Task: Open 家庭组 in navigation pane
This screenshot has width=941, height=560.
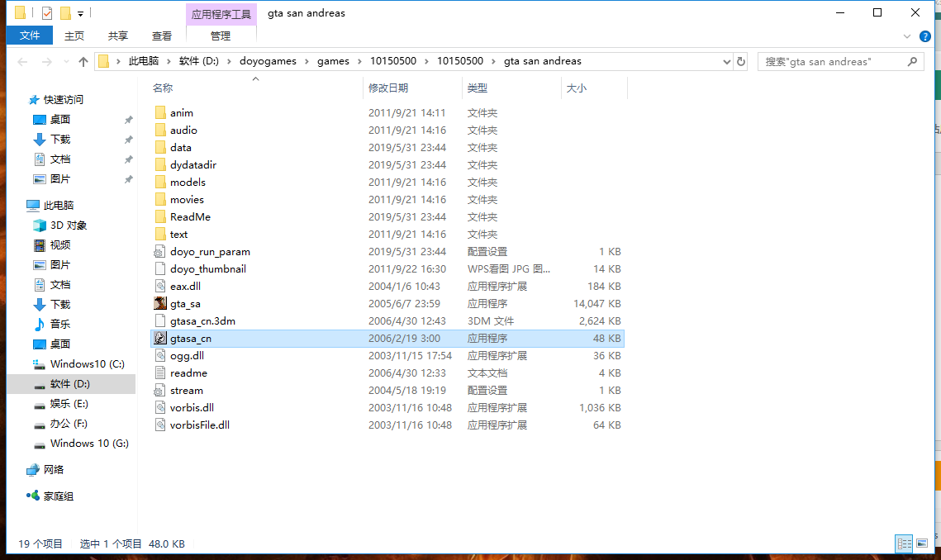Action: [50, 496]
